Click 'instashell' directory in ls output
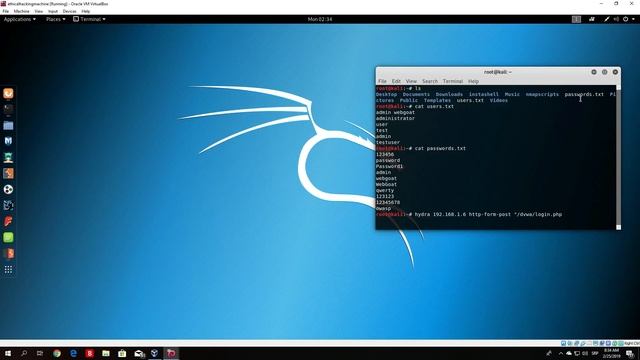 coord(484,94)
